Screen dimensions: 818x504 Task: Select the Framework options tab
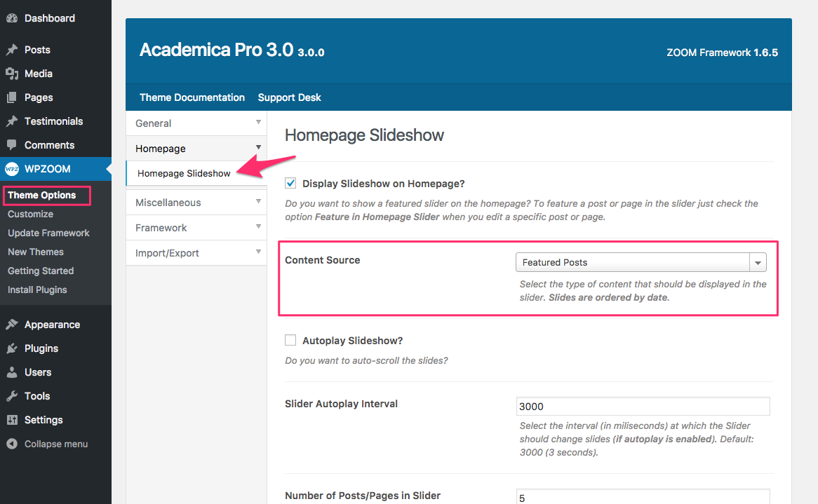click(196, 228)
